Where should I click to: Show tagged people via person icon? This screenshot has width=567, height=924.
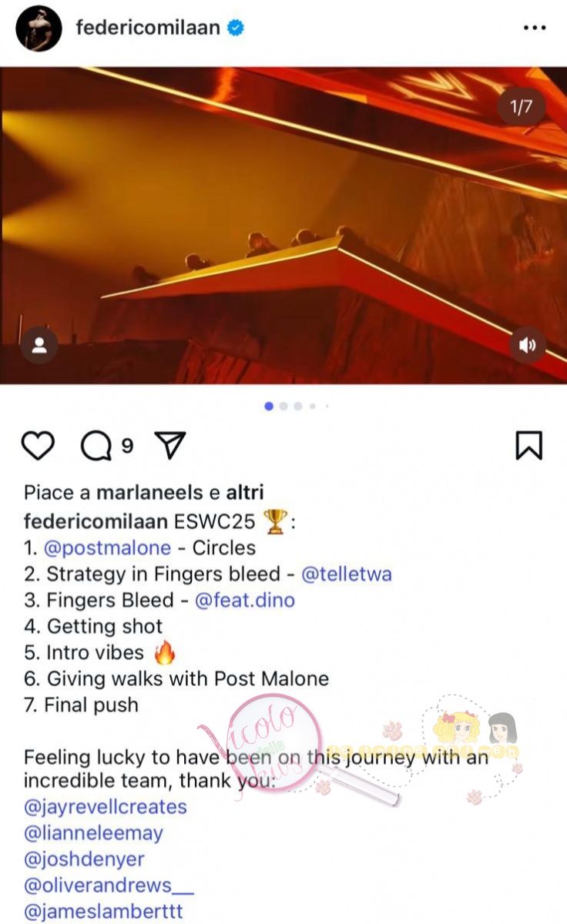(x=39, y=345)
